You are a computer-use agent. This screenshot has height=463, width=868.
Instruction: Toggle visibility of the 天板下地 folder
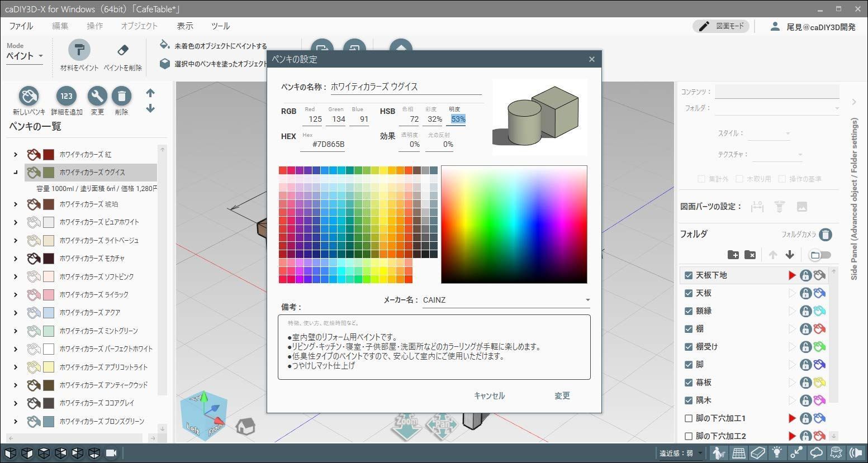(689, 275)
